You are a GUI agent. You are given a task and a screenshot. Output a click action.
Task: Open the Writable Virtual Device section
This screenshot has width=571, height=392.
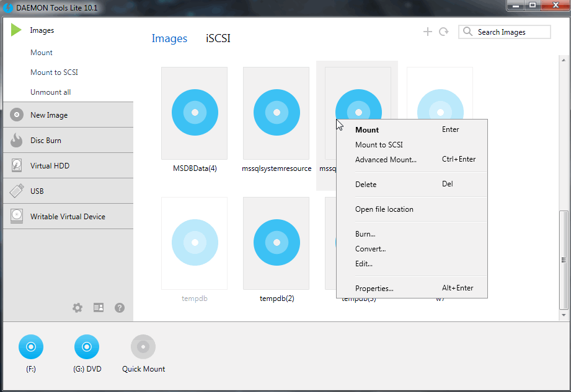point(68,216)
